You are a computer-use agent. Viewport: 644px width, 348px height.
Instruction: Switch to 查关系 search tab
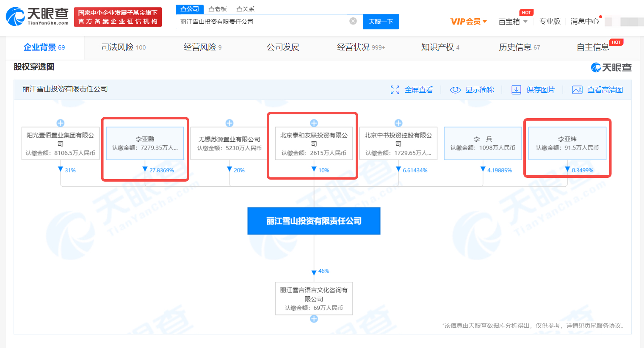click(246, 9)
